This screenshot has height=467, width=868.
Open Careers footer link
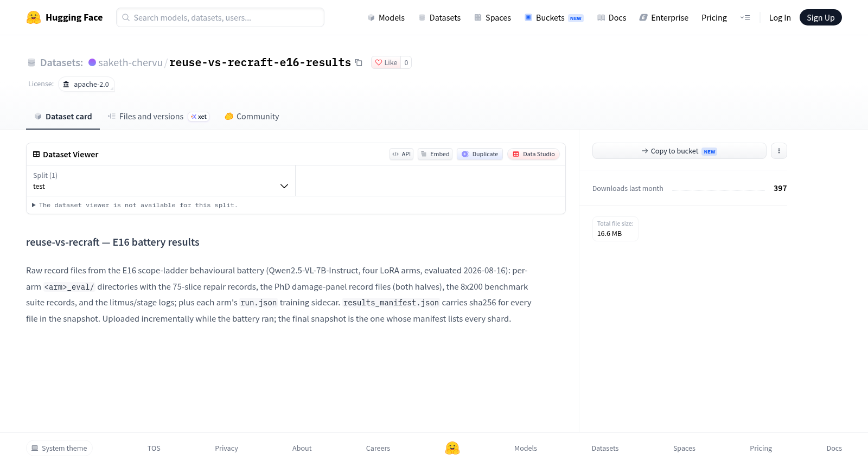(378, 448)
